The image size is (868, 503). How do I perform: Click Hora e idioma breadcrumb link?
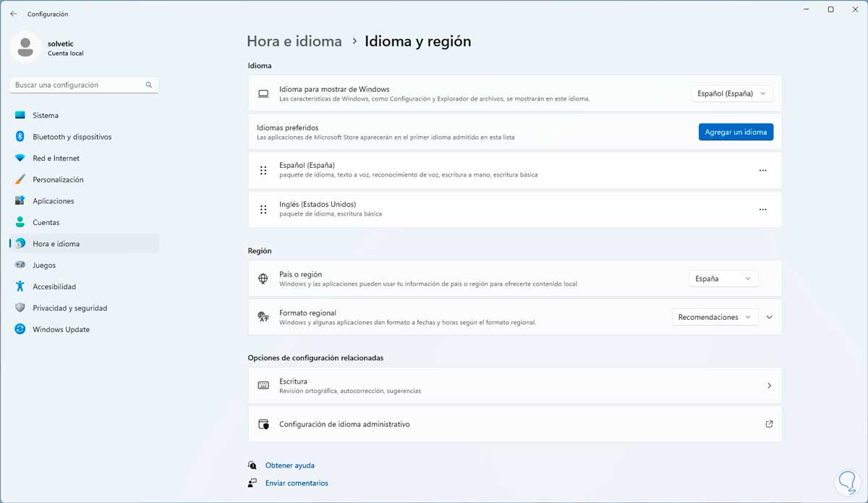(x=294, y=41)
